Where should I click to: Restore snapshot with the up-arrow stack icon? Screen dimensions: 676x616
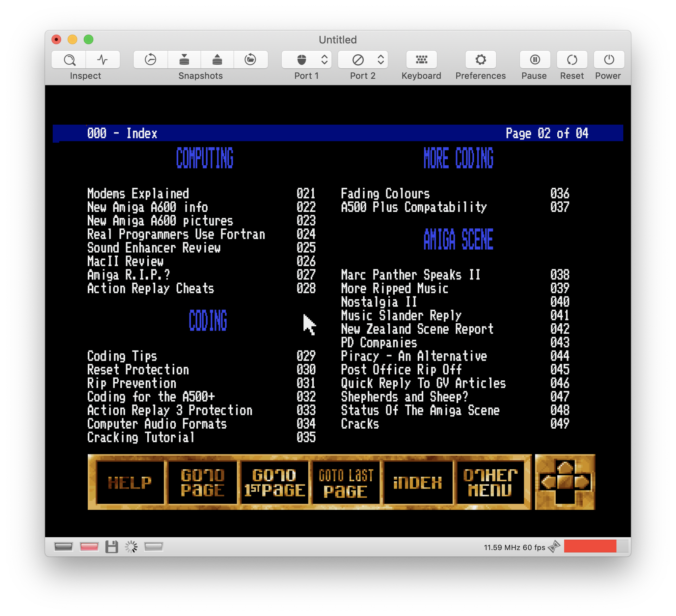coord(217,60)
